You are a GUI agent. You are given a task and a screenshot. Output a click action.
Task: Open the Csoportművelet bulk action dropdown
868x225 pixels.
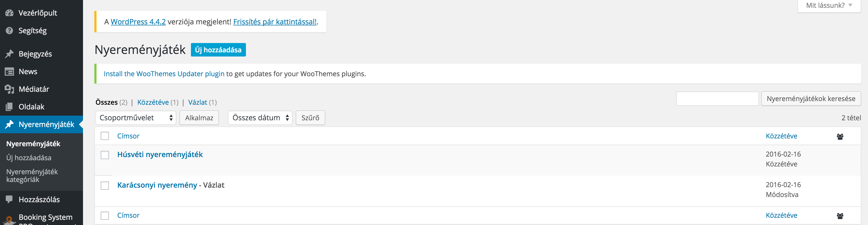click(x=135, y=117)
